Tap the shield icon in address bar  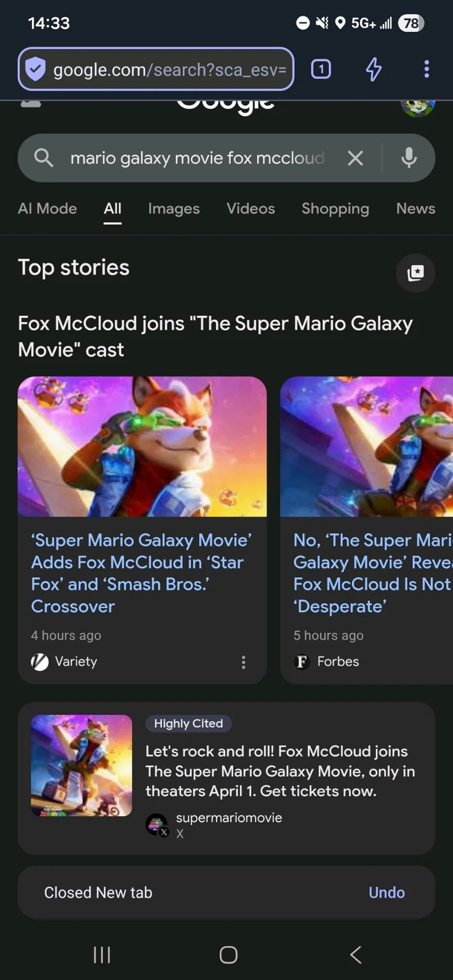pyautogui.click(x=36, y=69)
